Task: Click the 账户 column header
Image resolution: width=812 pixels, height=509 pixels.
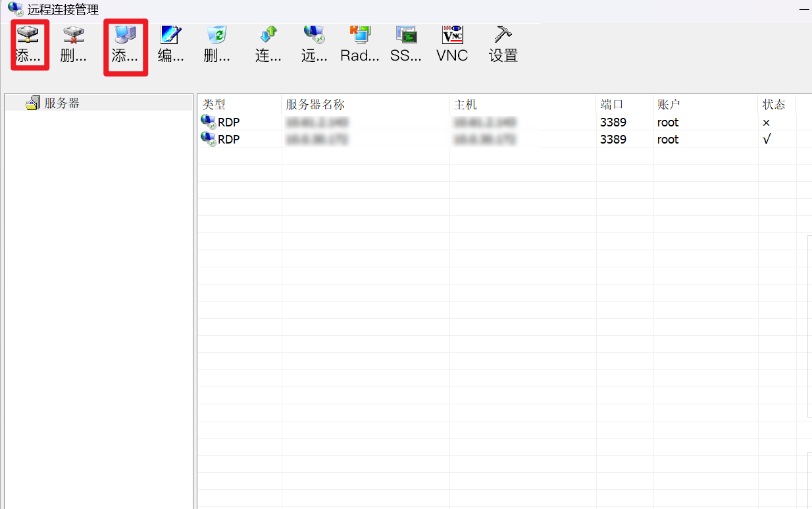Action: (x=669, y=105)
